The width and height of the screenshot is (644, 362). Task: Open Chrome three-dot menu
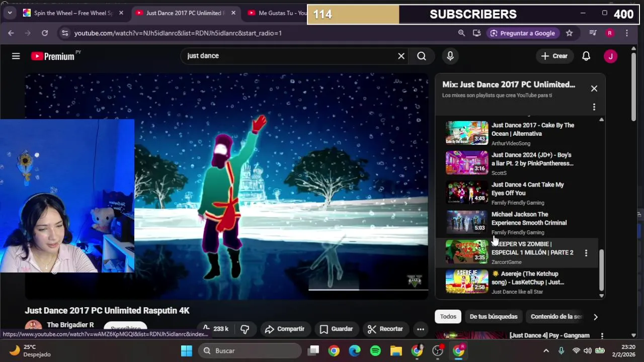(627, 33)
